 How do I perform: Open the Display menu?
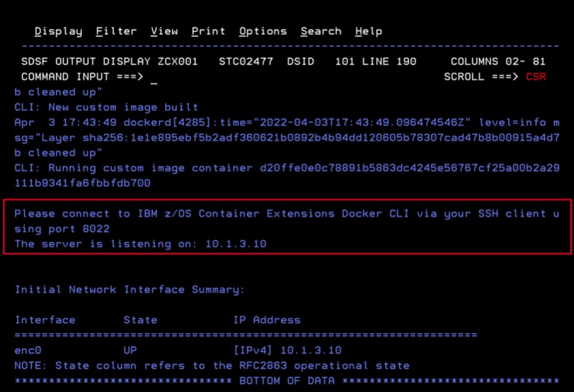[59, 31]
